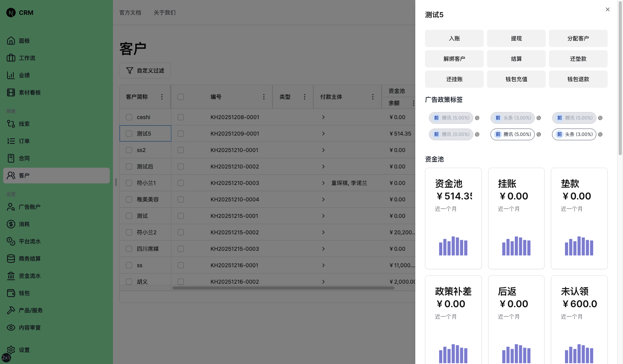The image size is (623, 364).
Task: Click the 钱包充值 button
Action: click(516, 79)
